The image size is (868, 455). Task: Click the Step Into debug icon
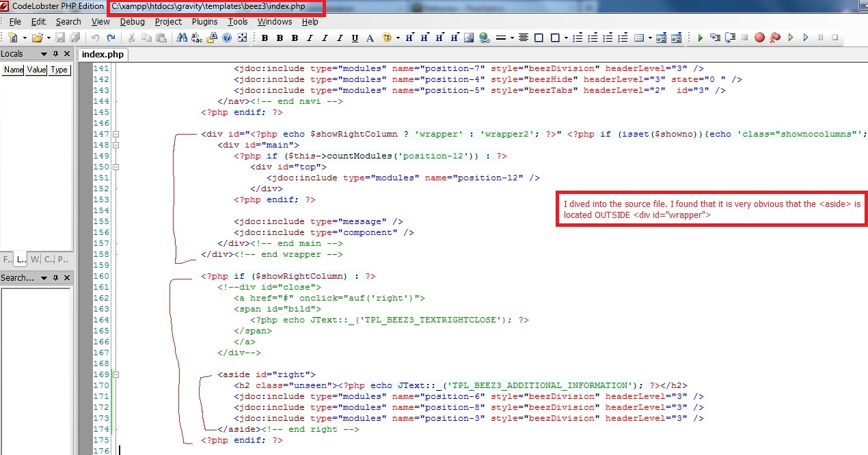[715, 38]
